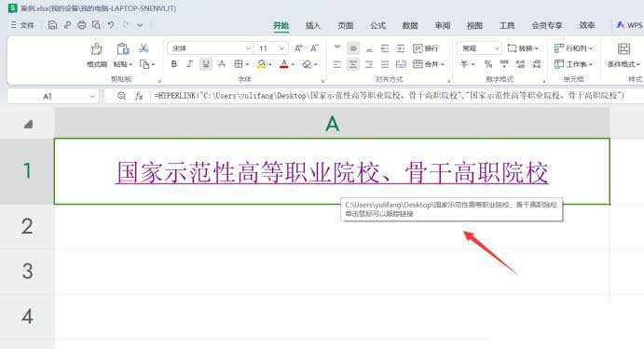
Task: Expand the quick access toolbar customize arrow
Action: click(140, 25)
